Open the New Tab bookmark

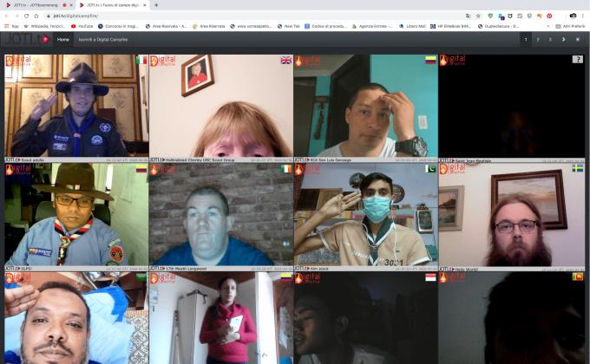pyautogui.click(x=289, y=26)
